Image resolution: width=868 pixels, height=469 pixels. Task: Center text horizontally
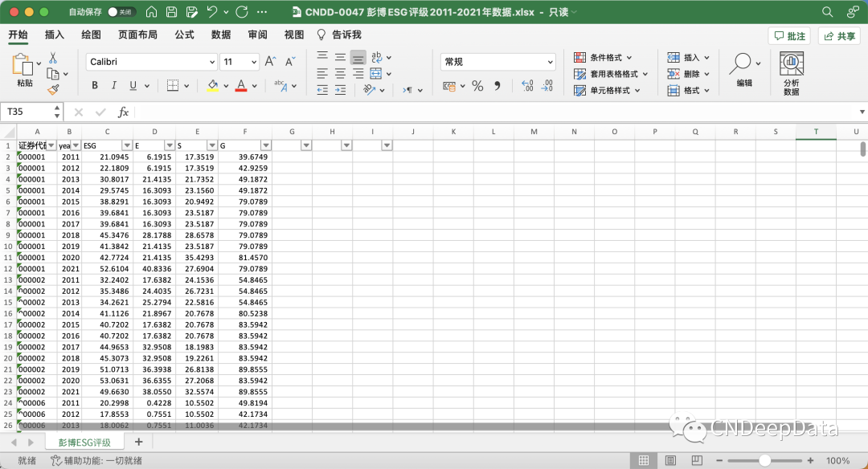[x=341, y=74]
